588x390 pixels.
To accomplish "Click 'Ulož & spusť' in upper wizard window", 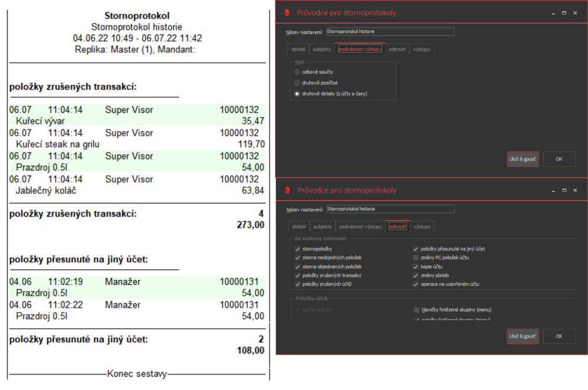I will click(x=523, y=159).
